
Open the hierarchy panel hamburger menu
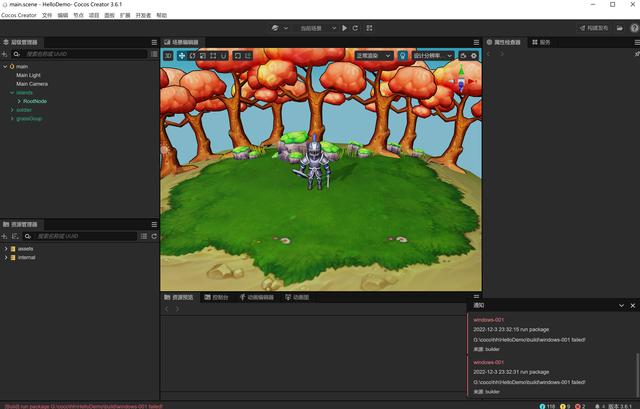(154, 42)
